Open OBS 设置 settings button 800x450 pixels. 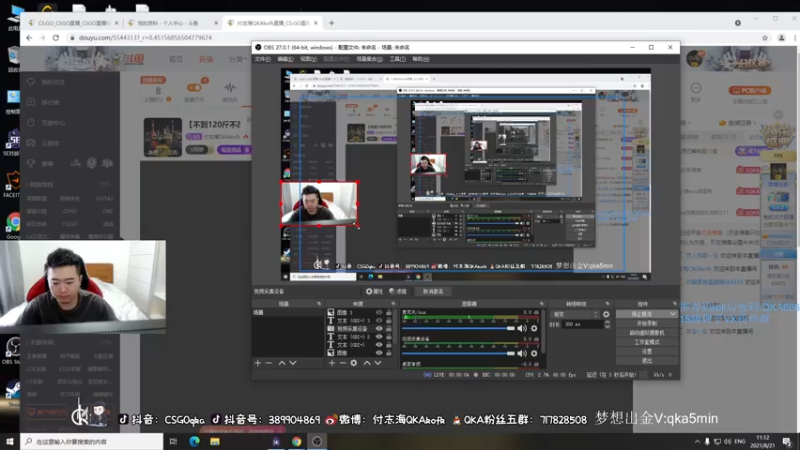tap(646, 351)
